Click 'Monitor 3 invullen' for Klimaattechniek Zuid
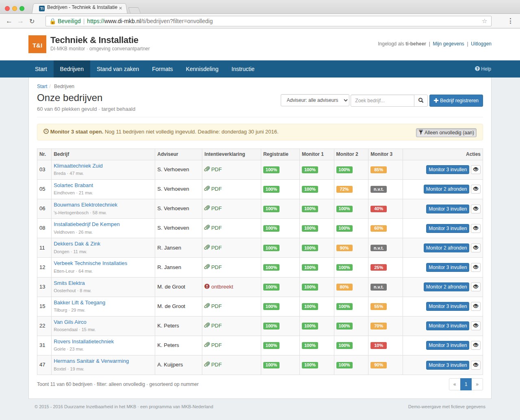Image resolution: width=520 pixels, height=420 pixels. [x=448, y=170]
